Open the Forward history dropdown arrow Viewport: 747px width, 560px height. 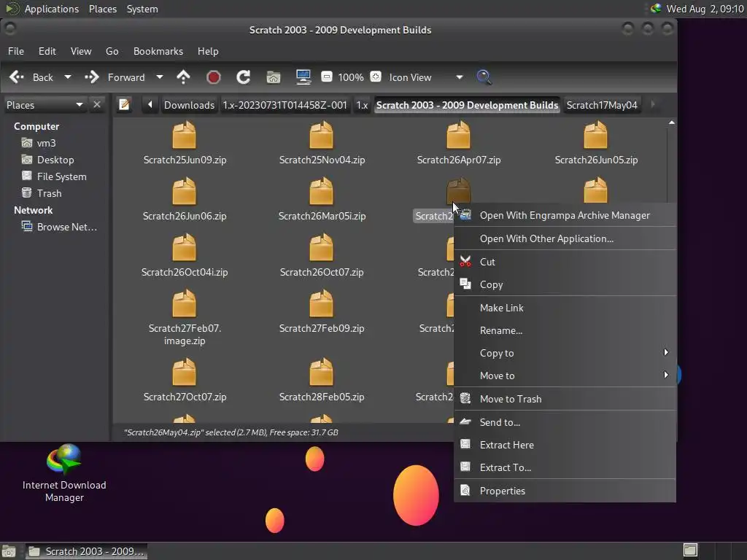pyautogui.click(x=160, y=77)
